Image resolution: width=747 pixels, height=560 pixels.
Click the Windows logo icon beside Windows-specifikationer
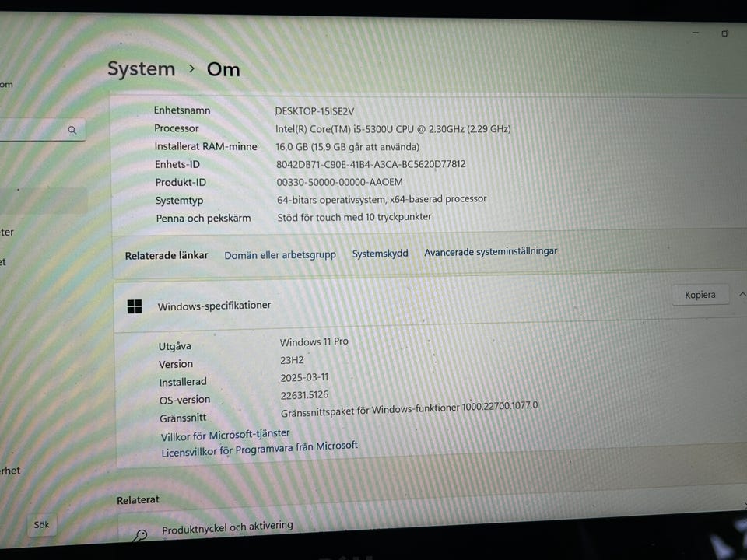pos(135,306)
